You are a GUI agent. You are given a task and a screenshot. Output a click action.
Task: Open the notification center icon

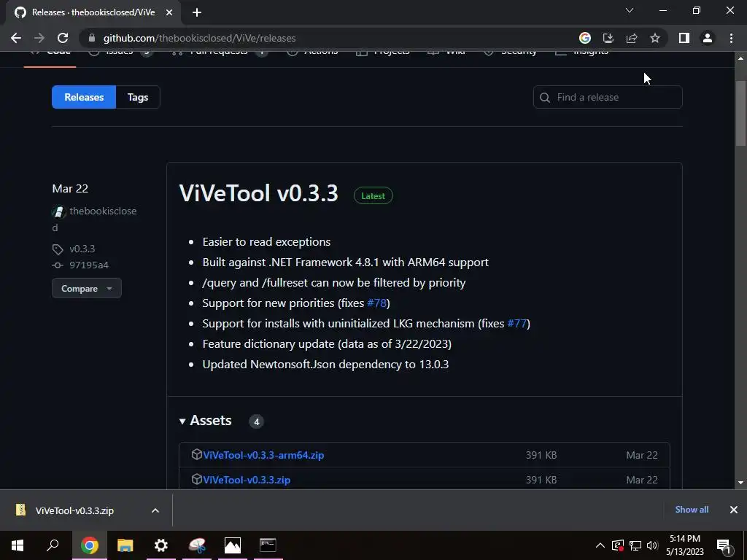(724, 545)
